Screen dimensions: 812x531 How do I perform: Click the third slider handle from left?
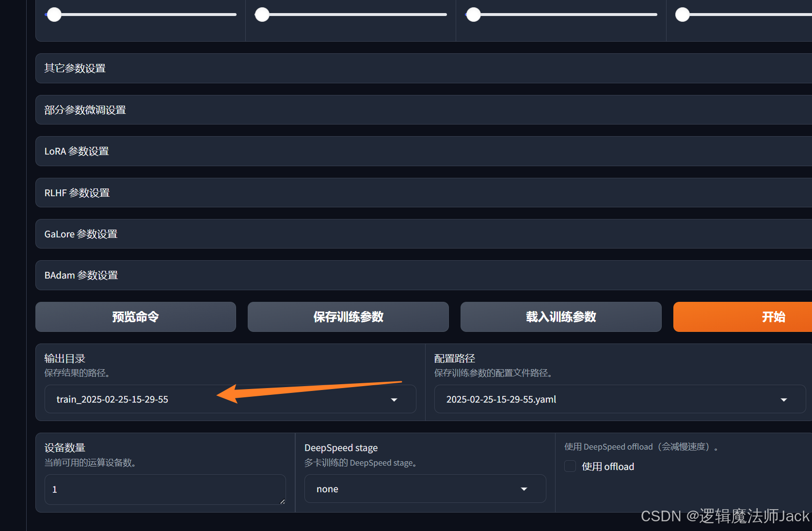pos(473,15)
